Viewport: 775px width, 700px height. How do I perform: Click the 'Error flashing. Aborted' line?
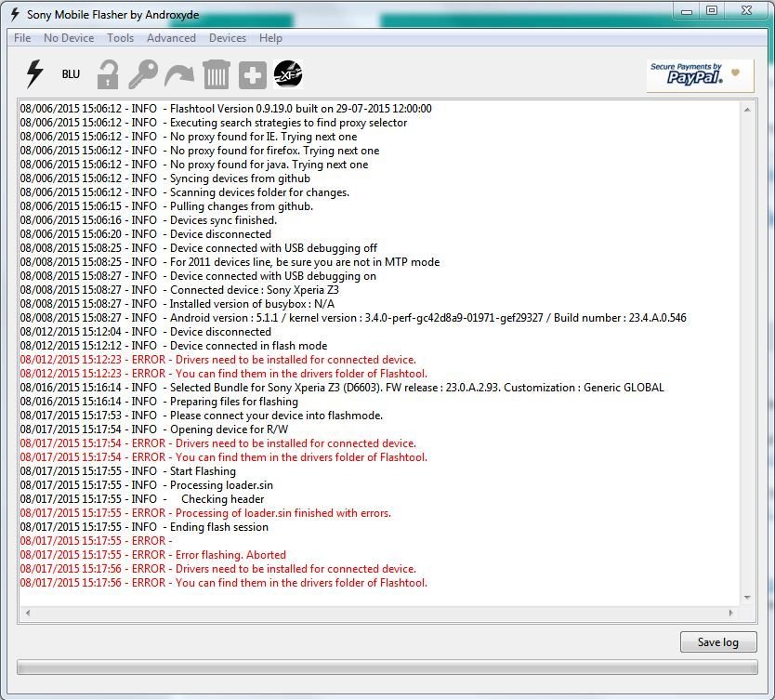[x=153, y=555]
